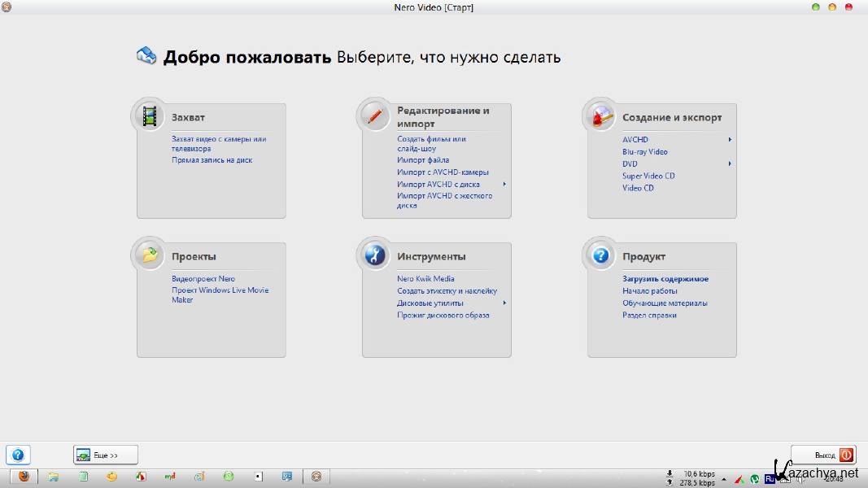Open Firefox from the taskbar
This screenshot has width=868, height=488.
pos(24,477)
